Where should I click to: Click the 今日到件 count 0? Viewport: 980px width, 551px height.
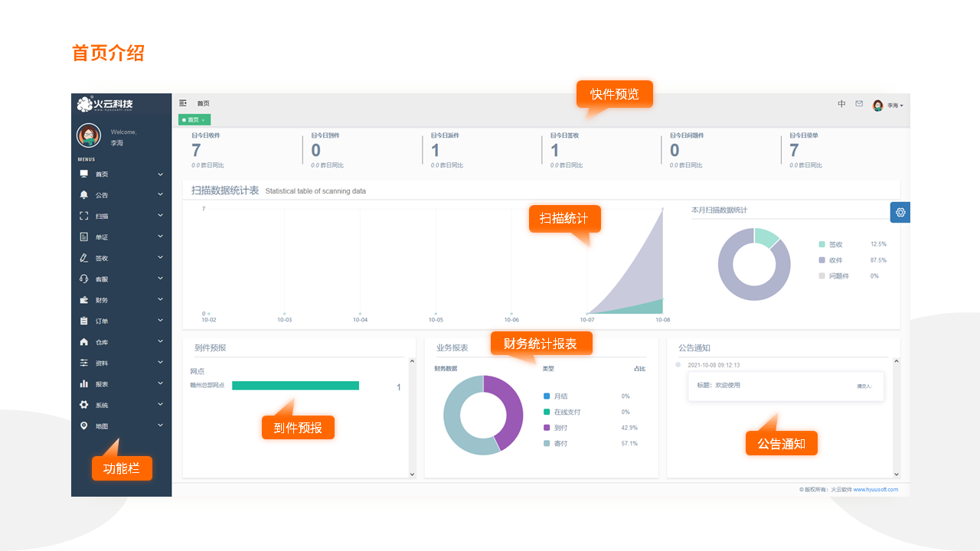[315, 151]
